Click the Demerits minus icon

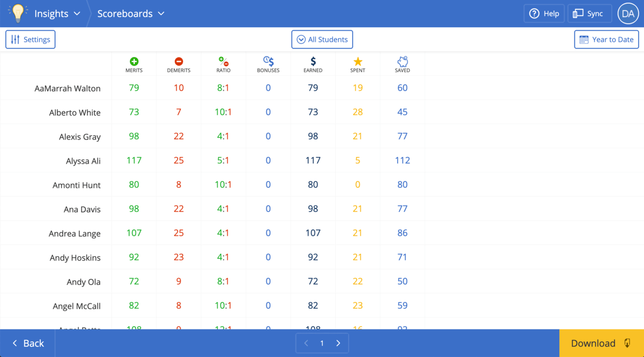[x=178, y=60]
